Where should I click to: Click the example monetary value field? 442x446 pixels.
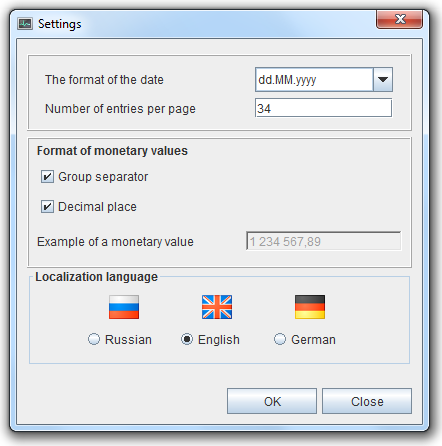coord(324,241)
